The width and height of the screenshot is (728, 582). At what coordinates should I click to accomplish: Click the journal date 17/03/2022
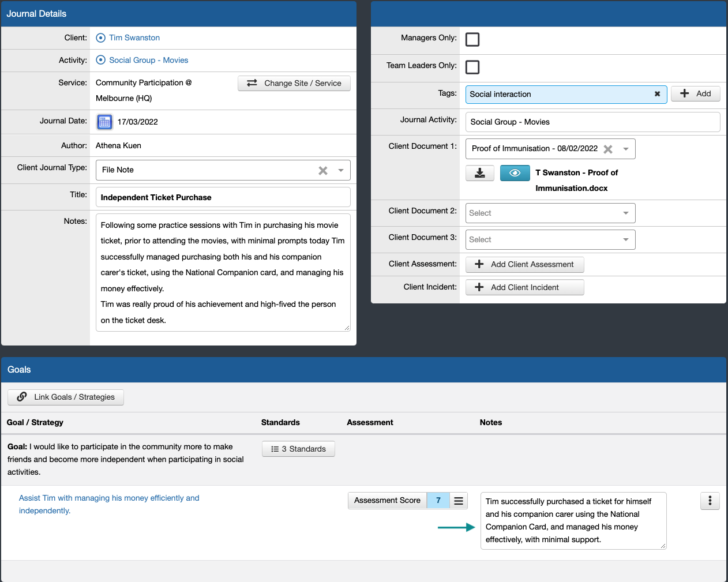(x=138, y=122)
